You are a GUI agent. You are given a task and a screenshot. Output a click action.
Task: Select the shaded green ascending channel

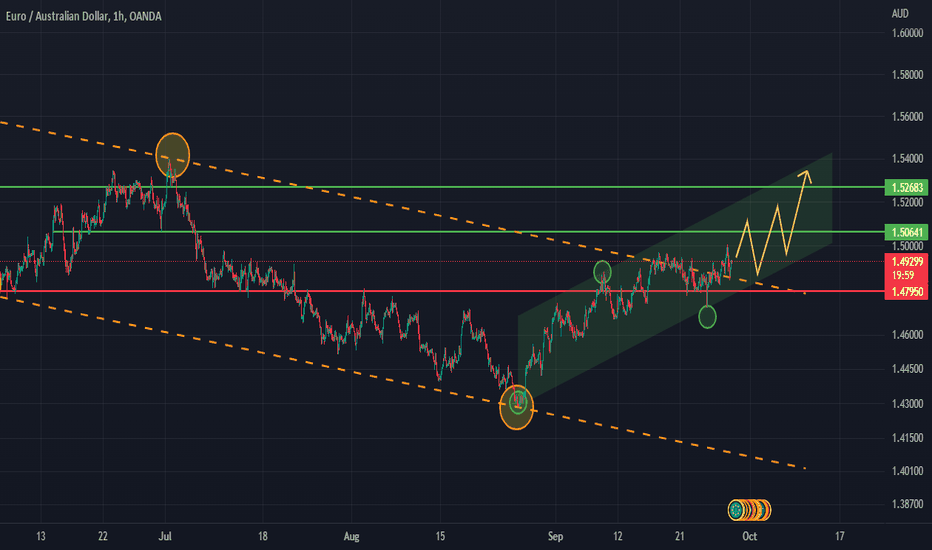(x=675, y=276)
